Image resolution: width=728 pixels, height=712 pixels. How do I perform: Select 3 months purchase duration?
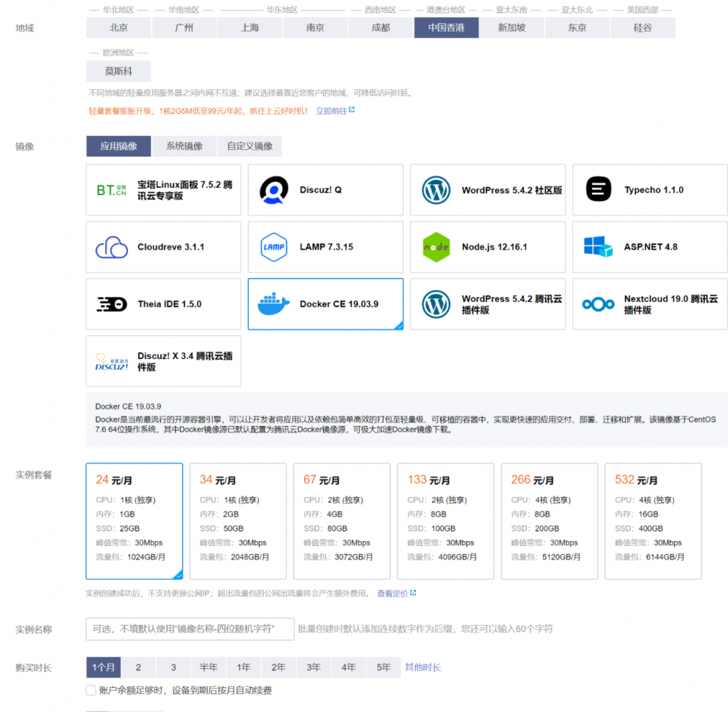[173, 667]
